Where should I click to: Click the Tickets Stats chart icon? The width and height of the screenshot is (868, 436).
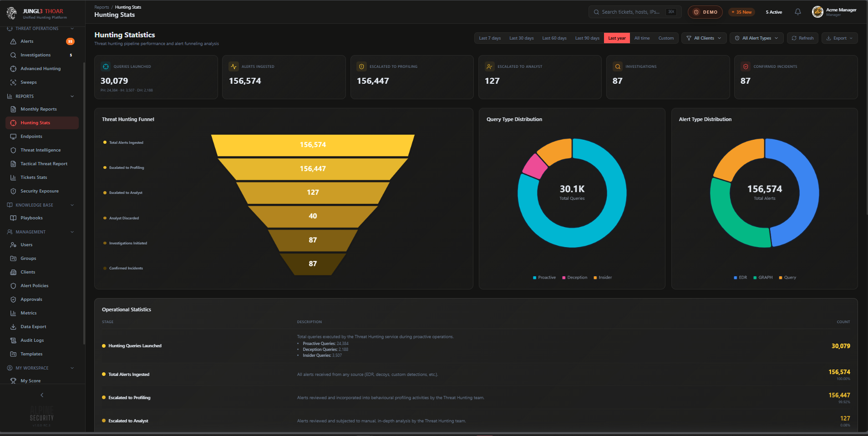[13, 177]
